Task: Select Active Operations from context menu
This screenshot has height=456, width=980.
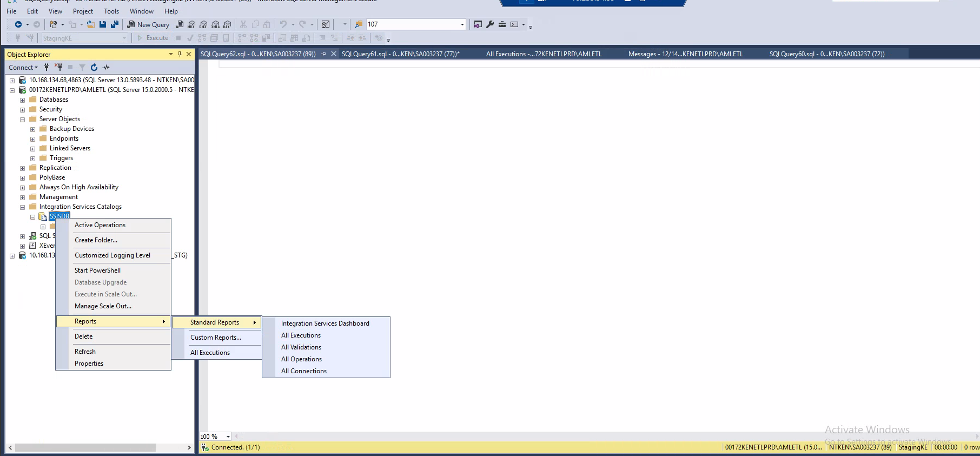Action: tap(114, 225)
